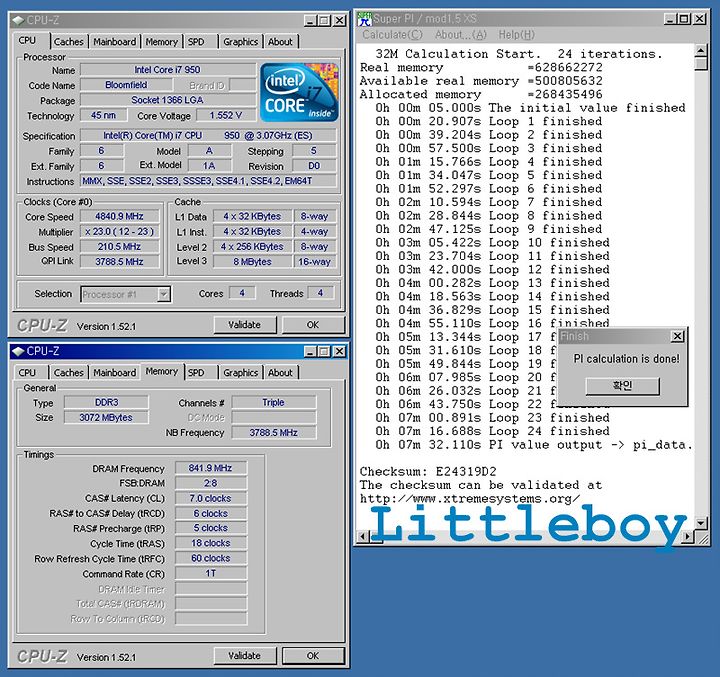Click the CAS# Latency value 7.0 clocks
Image resolution: width=720 pixels, height=677 pixels.
210,498
